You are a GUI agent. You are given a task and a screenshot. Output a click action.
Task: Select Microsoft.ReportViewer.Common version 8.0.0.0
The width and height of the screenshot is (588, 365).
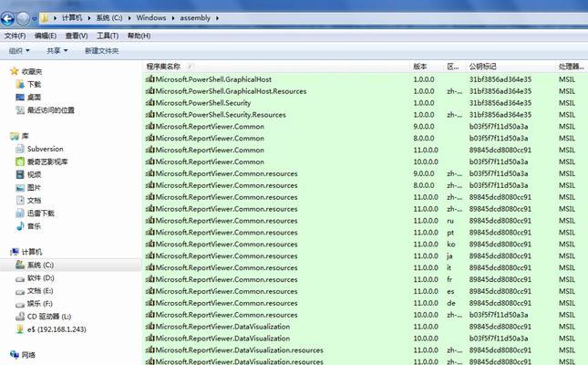365,138
